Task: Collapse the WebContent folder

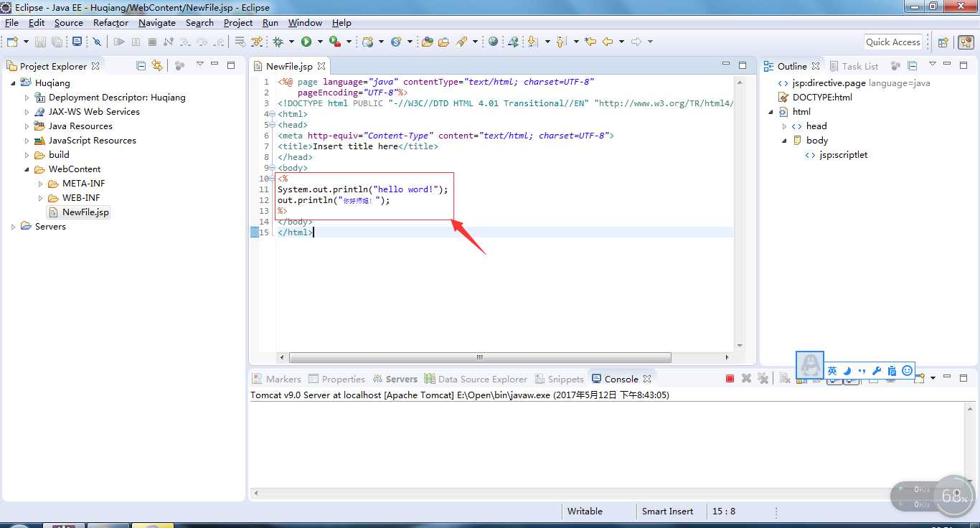Action: point(27,169)
